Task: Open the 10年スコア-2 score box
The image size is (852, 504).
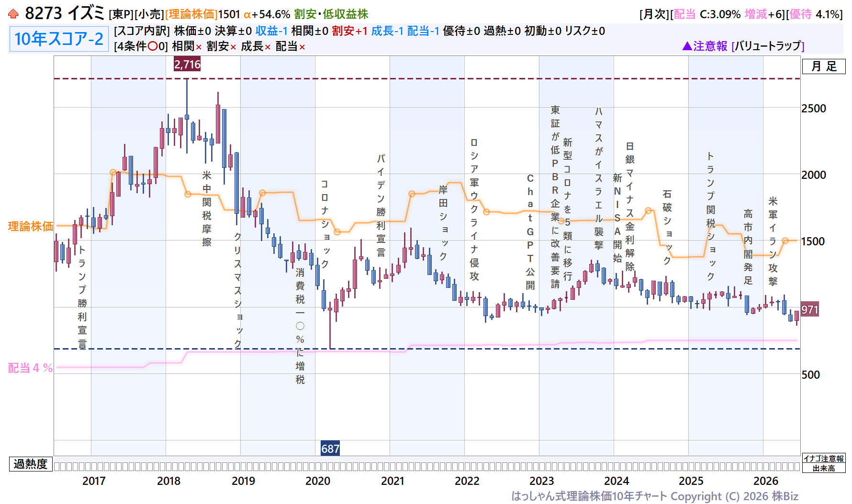Action: 59,39
